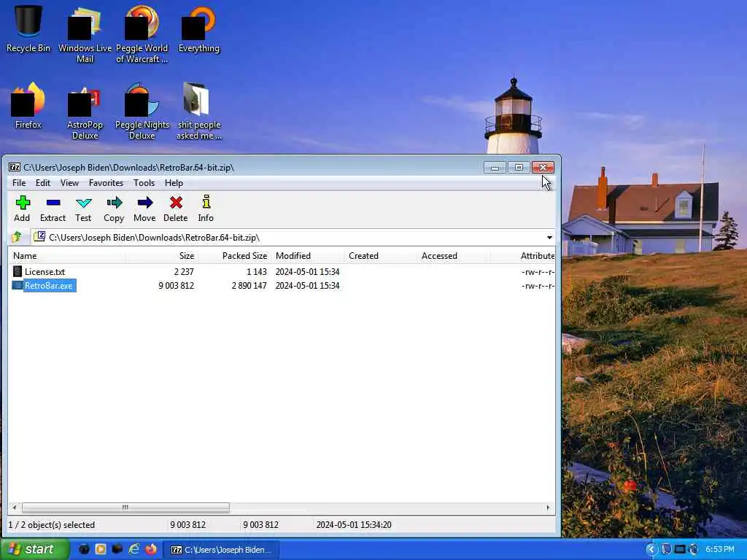The height and width of the screenshot is (560, 747).
Task: Click the black cube quick launch icon
Action: point(117,549)
